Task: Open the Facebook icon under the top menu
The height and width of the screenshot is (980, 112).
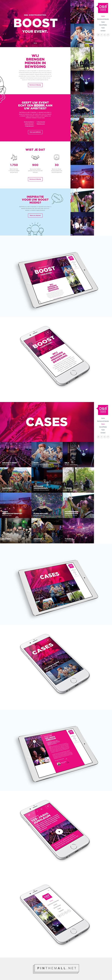Action: click(x=101, y=35)
